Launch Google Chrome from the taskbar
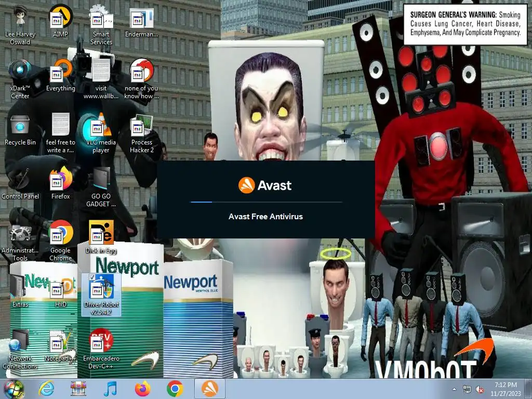This screenshot has height=399, width=532. tap(175, 389)
